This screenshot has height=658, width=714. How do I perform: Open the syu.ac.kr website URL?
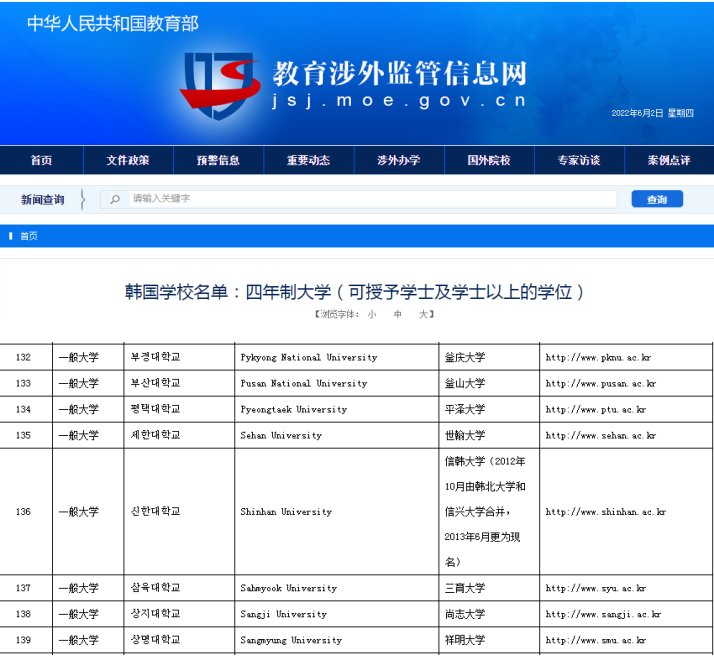pos(596,588)
